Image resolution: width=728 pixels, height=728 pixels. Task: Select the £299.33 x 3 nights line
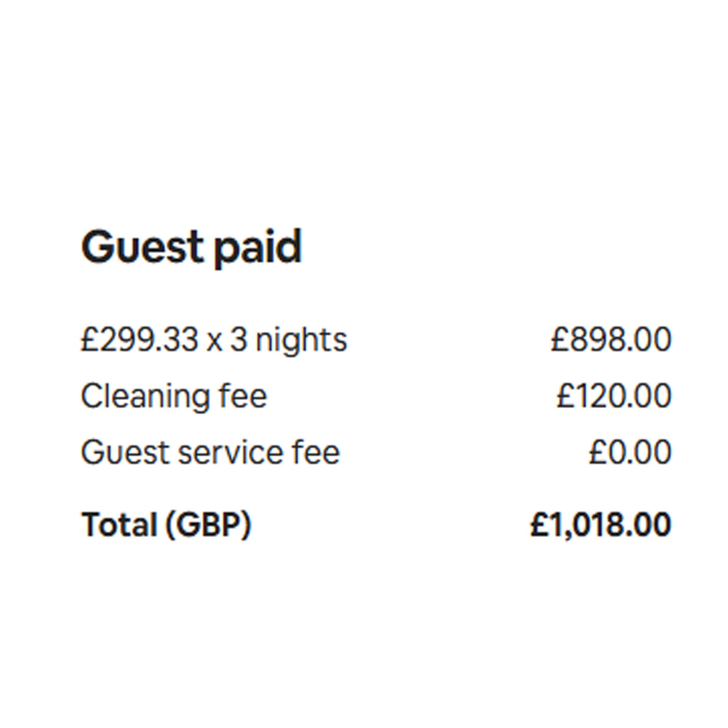pyautogui.click(x=214, y=340)
